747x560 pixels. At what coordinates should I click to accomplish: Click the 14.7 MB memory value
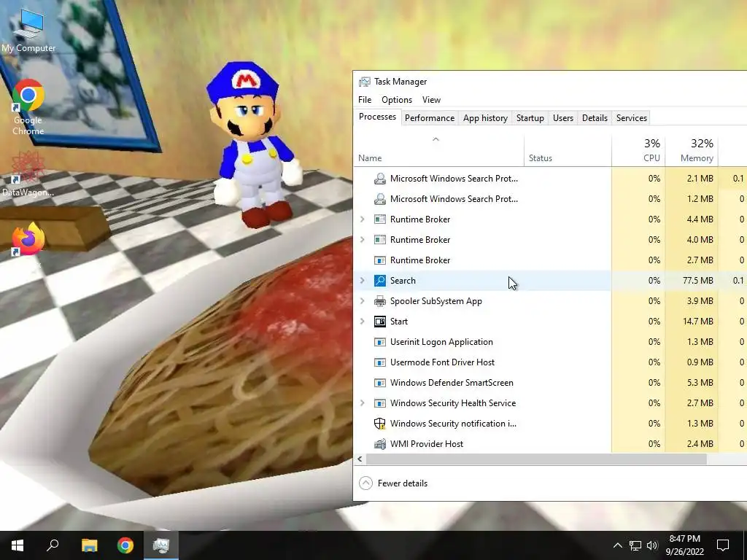697,322
